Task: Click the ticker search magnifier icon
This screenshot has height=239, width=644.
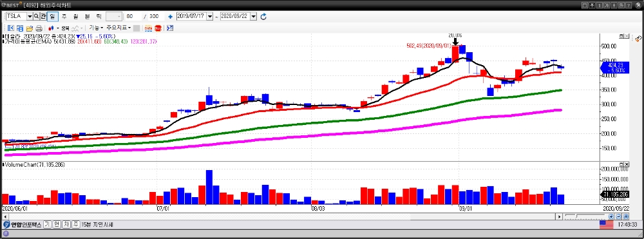Action: [x=36, y=16]
